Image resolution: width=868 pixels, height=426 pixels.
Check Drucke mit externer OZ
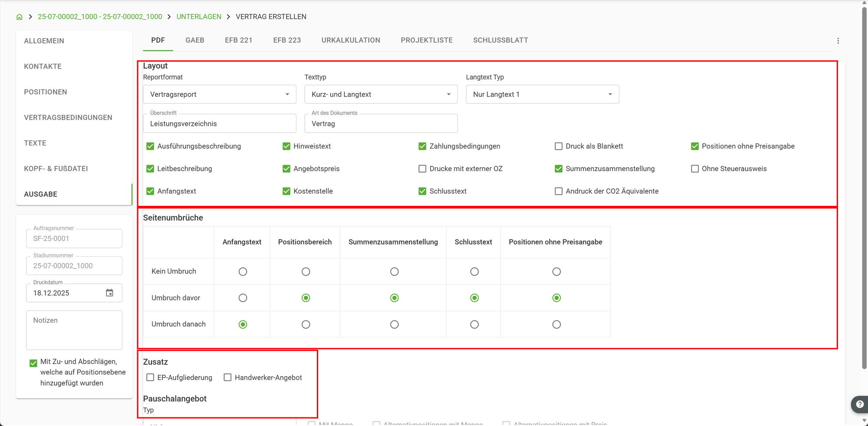point(422,169)
